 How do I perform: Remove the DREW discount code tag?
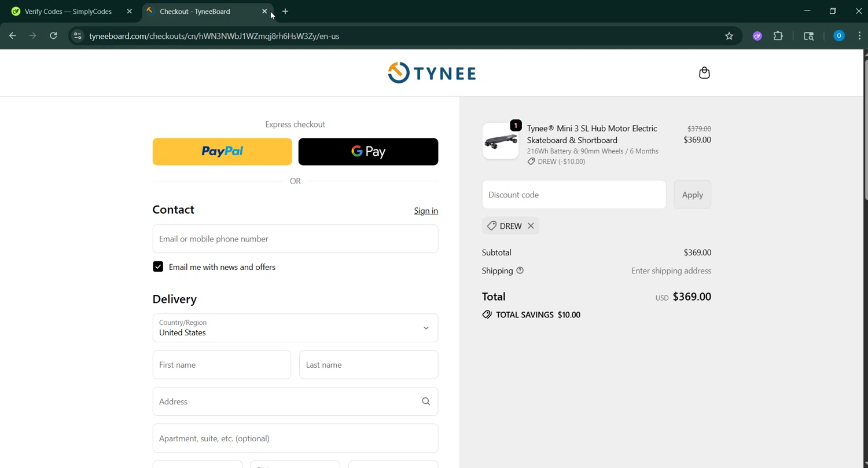tap(531, 226)
